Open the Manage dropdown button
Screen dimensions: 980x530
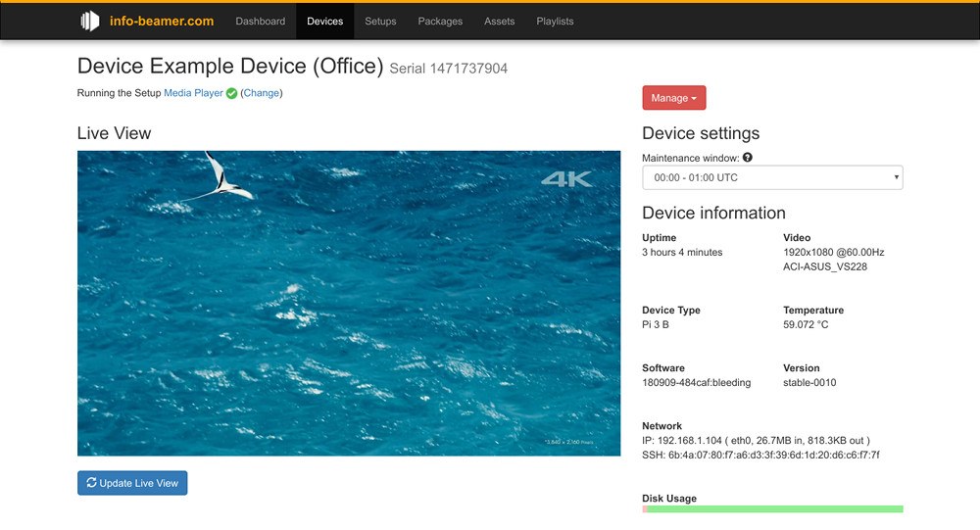(x=673, y=98)
